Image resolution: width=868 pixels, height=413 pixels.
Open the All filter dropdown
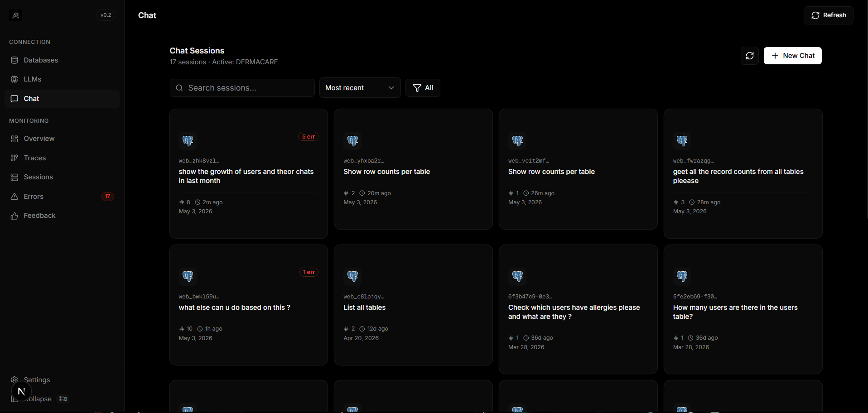coord(423,88)
